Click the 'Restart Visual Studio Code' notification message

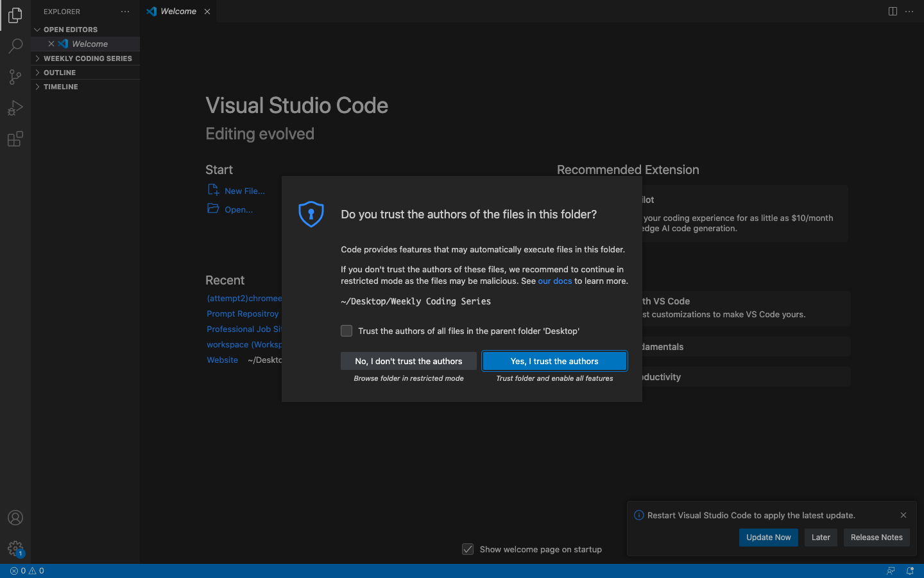(751, 515)
